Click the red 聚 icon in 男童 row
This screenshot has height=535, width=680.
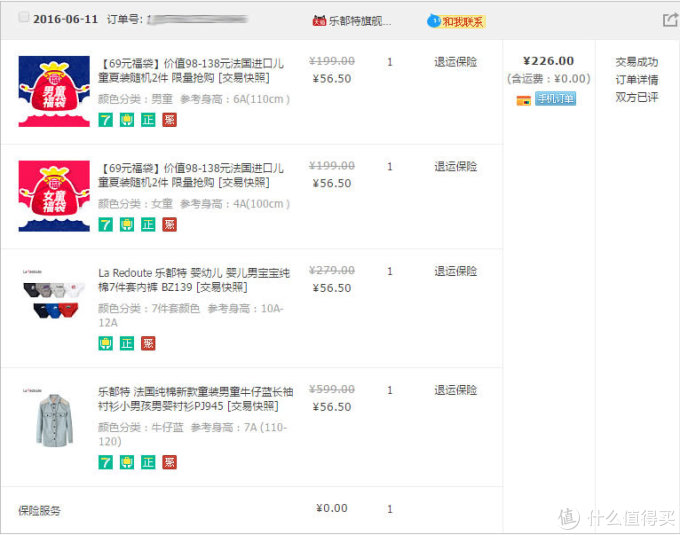coord(170,120)
